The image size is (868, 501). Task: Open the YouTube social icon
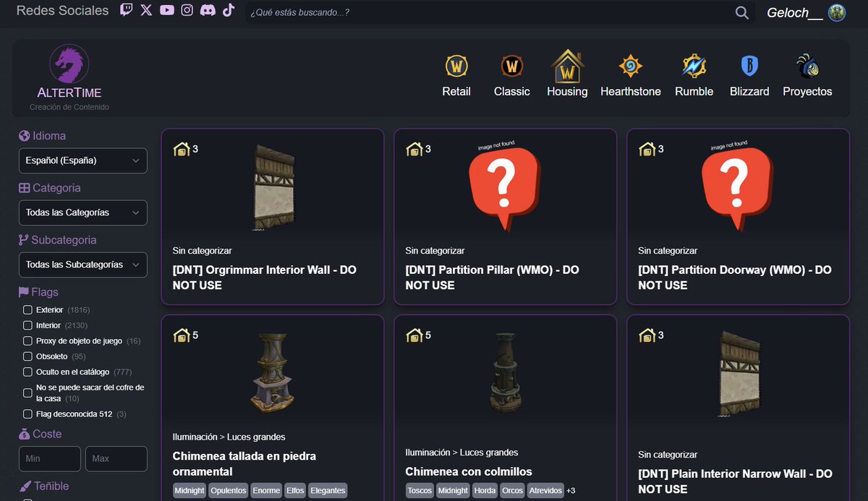(167, 10)
